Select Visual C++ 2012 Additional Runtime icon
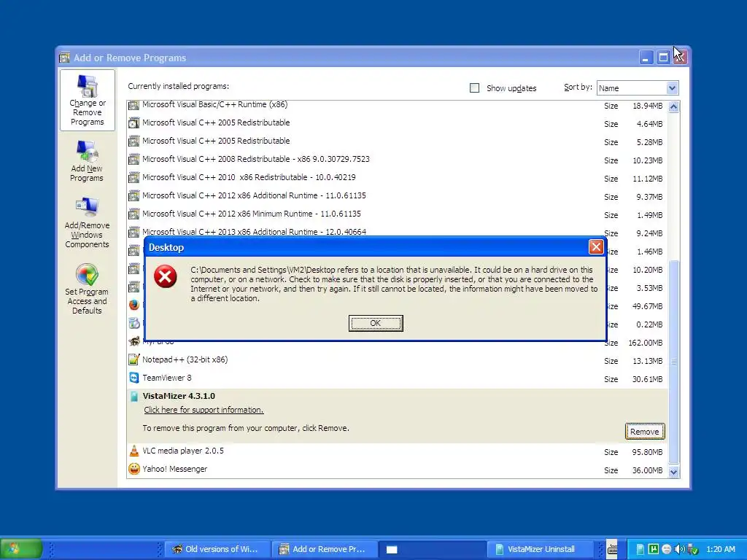The image size is (747, 560). 134,195
